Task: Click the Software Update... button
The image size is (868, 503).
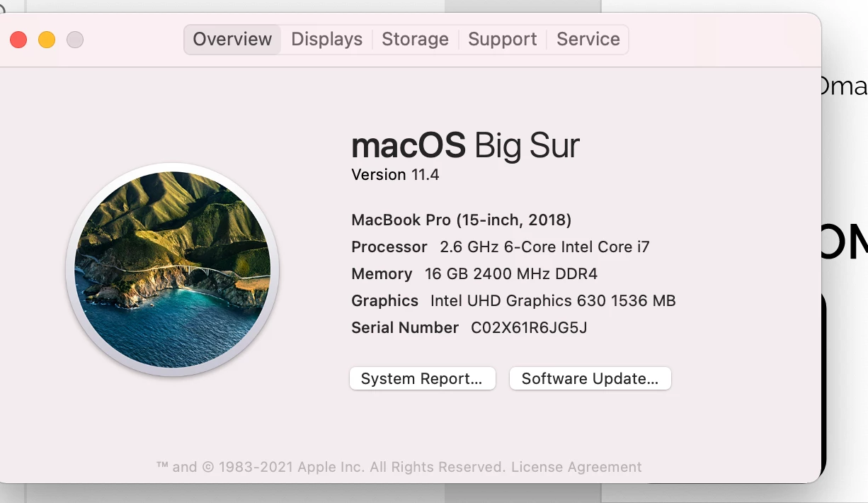Action: (590, 378)
